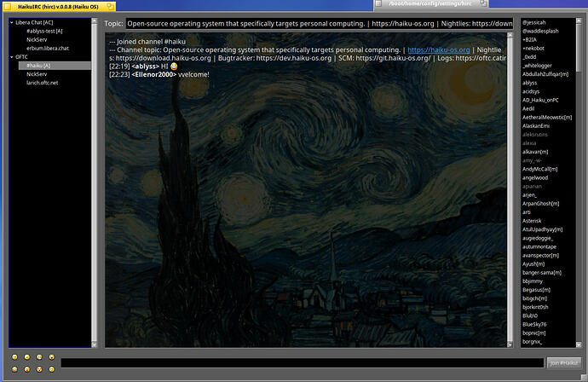Select the OFTC network row

click(x=21, y=57)
